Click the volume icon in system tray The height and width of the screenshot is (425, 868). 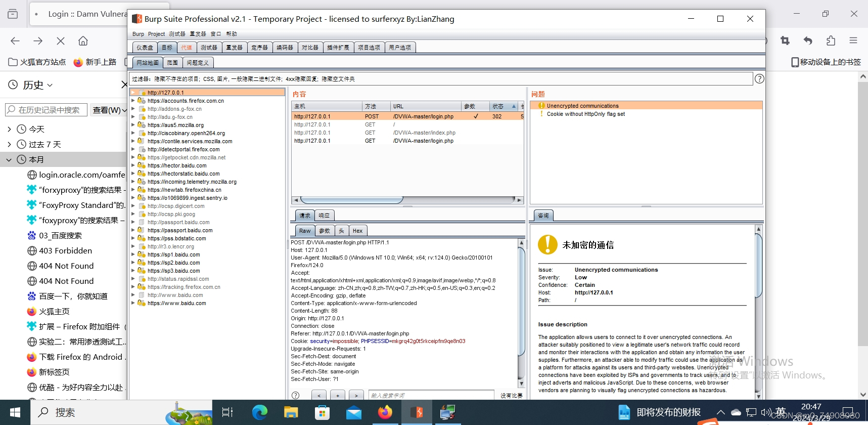(x=766, y=412)
